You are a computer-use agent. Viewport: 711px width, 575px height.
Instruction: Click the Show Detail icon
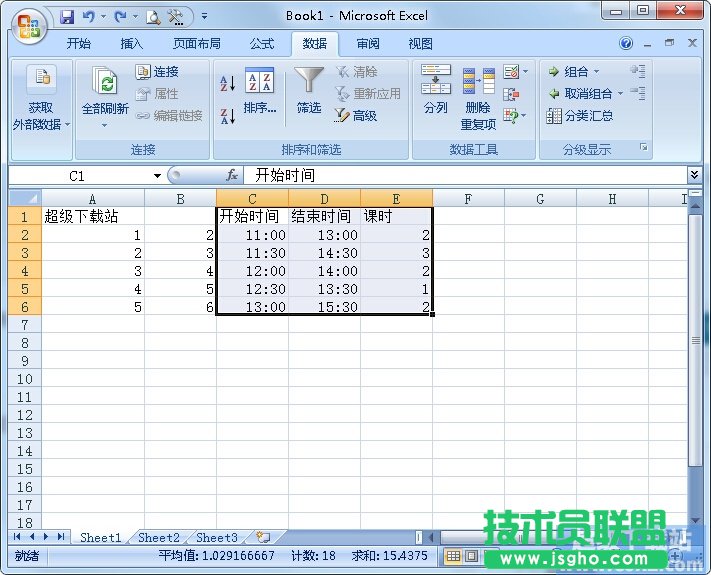[x=638, y=71]
